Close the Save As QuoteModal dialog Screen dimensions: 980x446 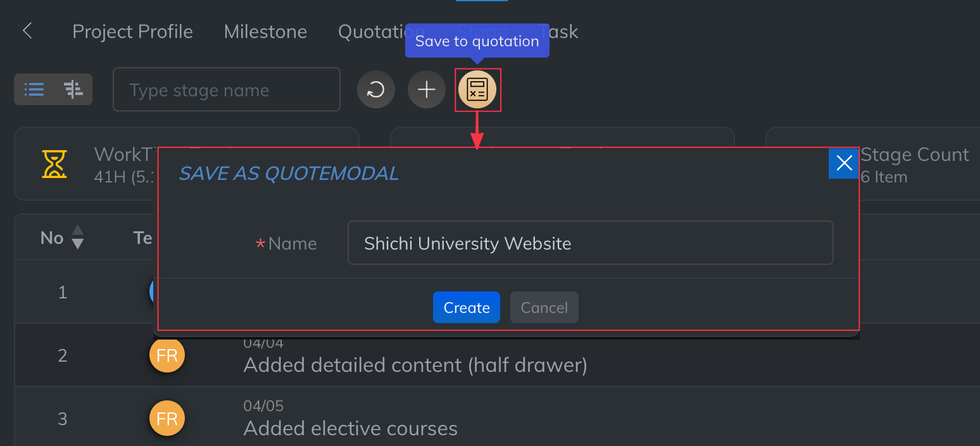pos(844,163)
